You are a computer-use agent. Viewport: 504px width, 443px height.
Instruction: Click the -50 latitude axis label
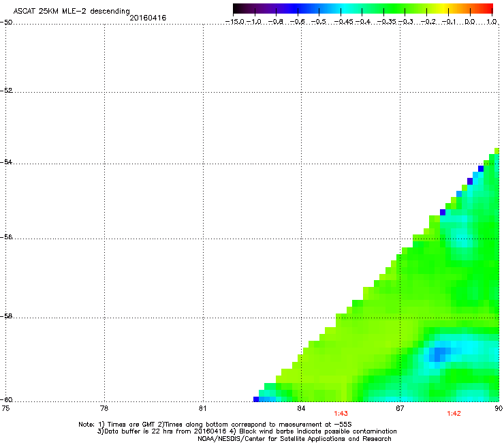[6, 22]
